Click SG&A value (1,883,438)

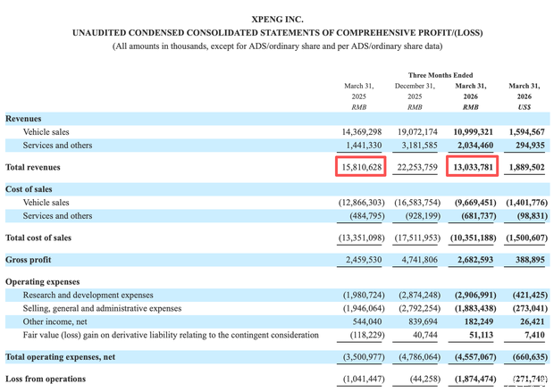pyautogui.click(x=475, y=309)
